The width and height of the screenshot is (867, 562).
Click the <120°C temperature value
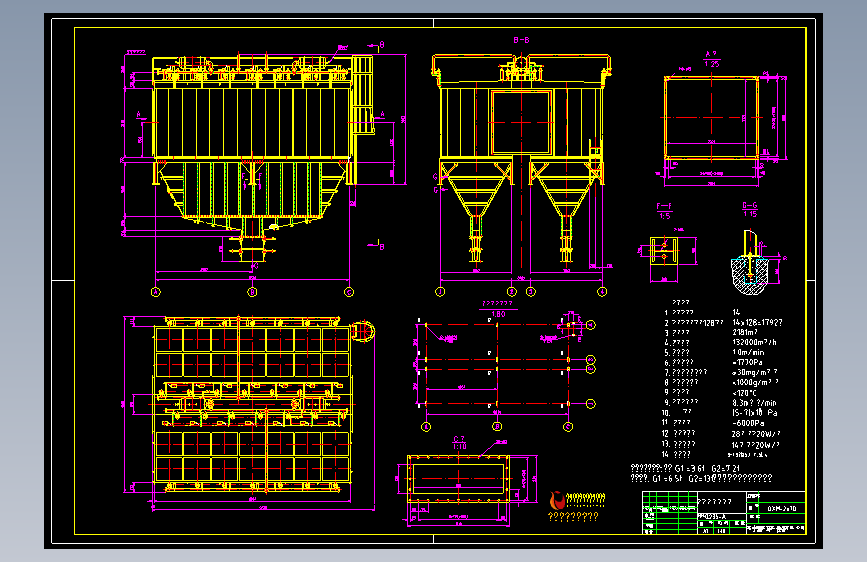coord(744,393)
